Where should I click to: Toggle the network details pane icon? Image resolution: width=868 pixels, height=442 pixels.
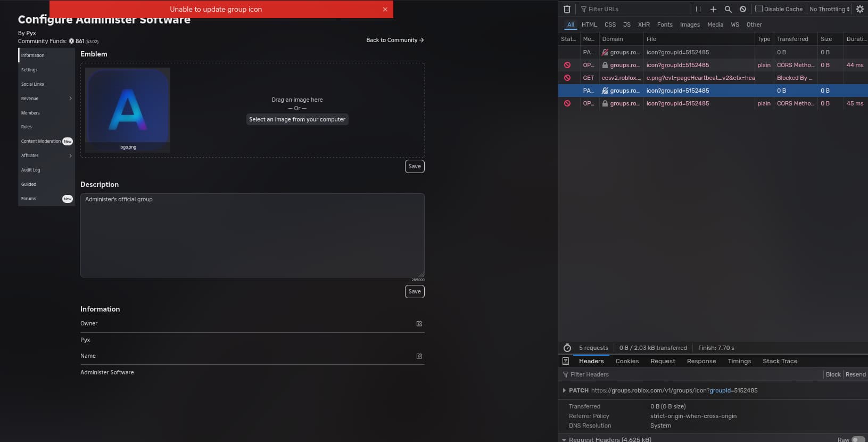pyautogui.click(x=566, y=361)
